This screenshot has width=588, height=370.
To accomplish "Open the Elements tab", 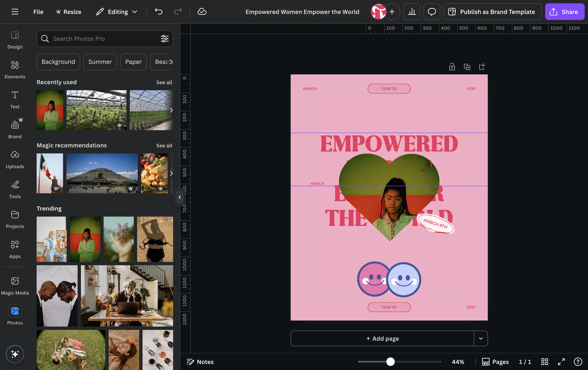I will tap(15, 70).
